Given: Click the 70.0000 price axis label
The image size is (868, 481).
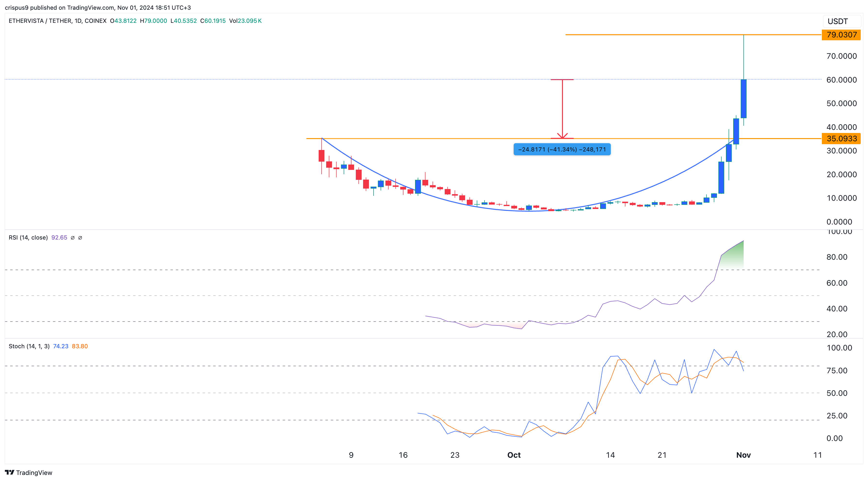Looking at the screenshot, I should 841,56.
